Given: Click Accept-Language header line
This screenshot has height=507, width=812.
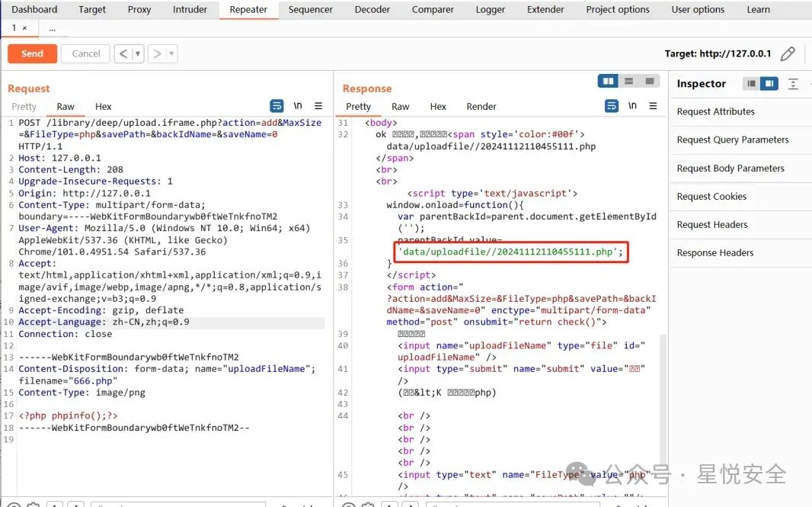Looking at the screenshot, I should pyautogui.click(x=104, y=322).
